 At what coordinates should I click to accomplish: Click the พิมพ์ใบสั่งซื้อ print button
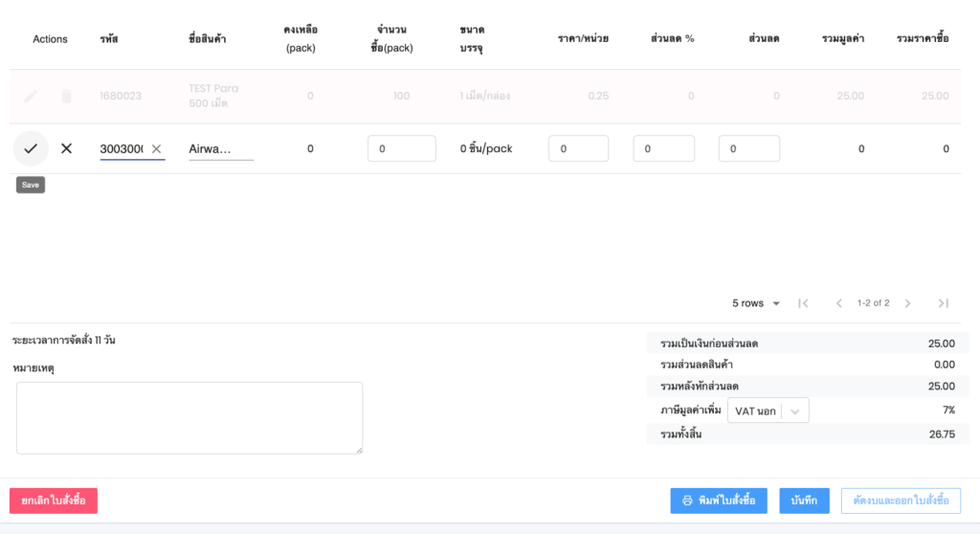click(718, 501)
